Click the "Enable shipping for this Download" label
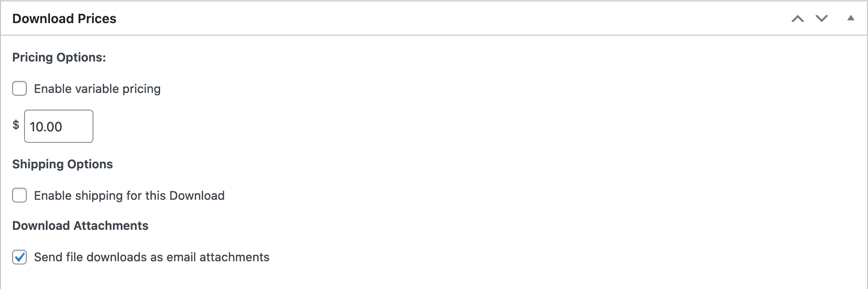Viewport: 868px width, 289px height. [129, 196]
